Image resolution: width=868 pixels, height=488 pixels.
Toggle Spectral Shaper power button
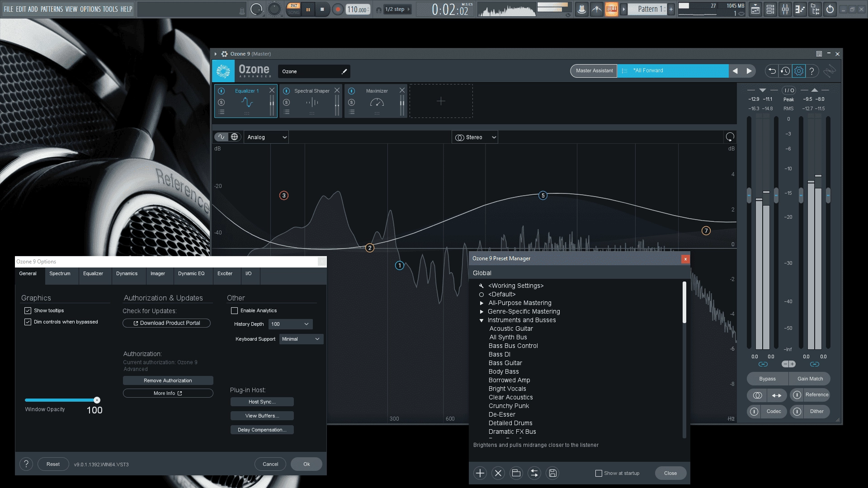tap(287, 91)
